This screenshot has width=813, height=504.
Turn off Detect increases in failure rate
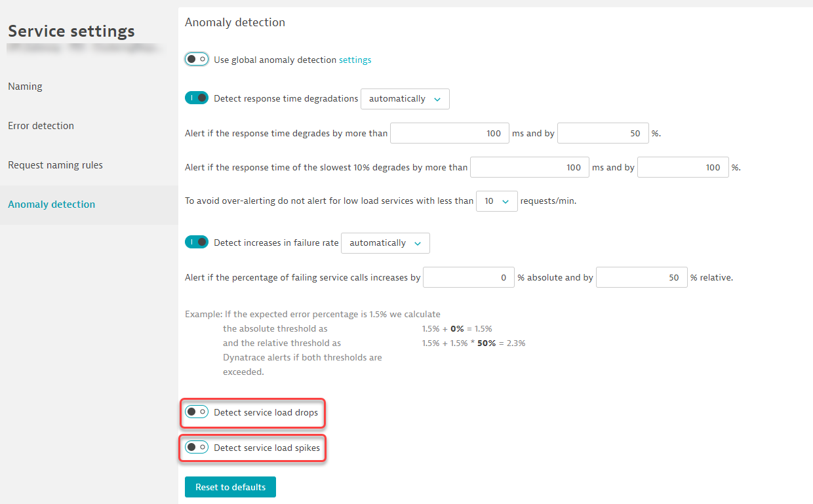197,242
